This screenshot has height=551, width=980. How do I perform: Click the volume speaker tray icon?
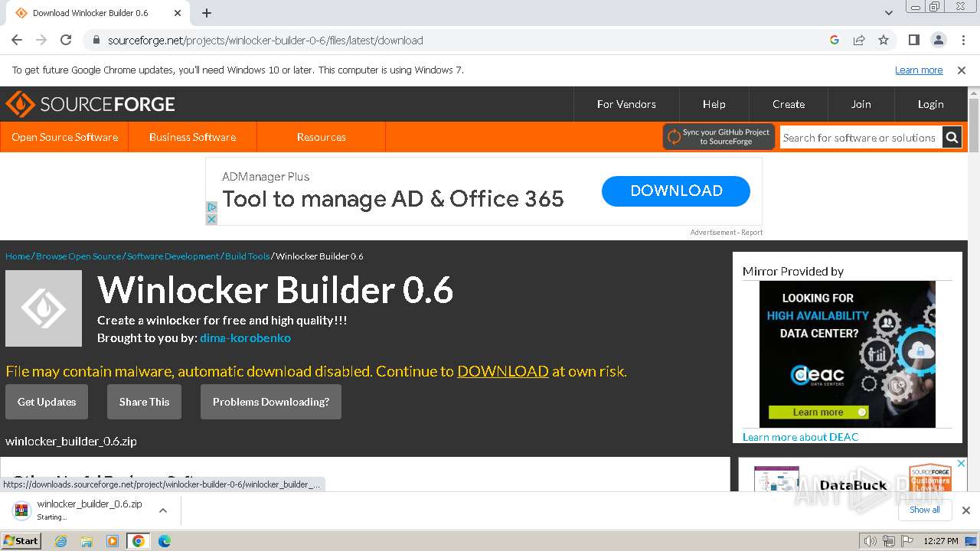(870, 541)
